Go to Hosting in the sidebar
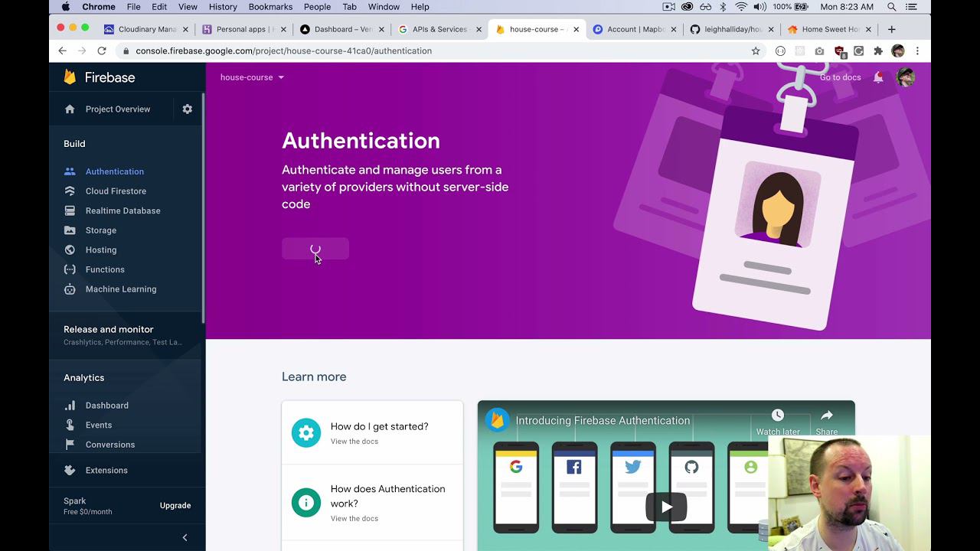The height and width of the screenshot is (551, 980). pos(101,250)
